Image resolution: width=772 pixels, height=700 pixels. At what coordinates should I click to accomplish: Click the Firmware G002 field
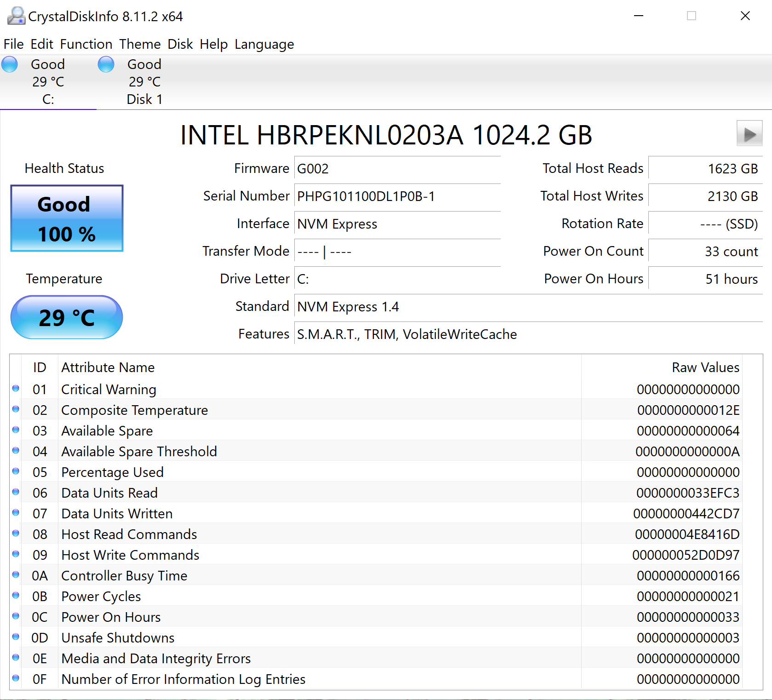click(x=396, y=169)
